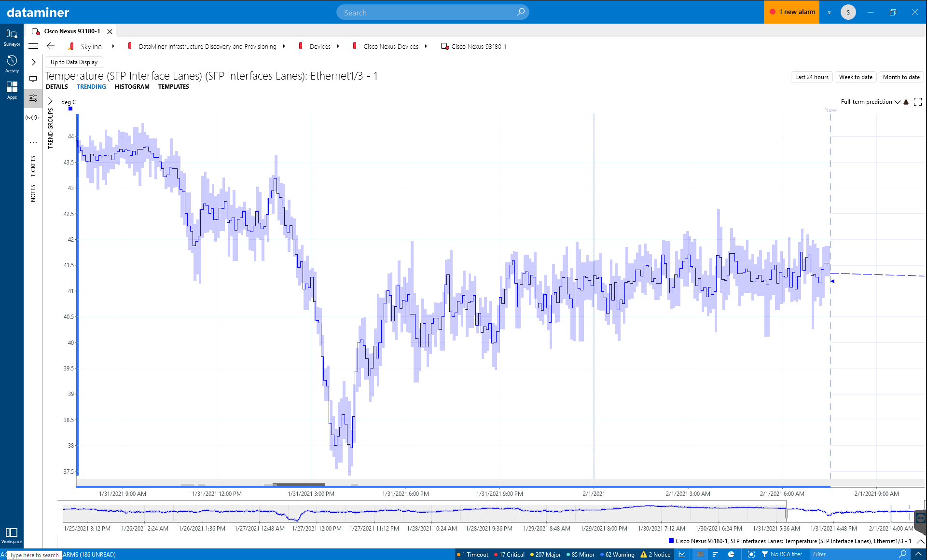This screenshot has width=927, height=560.
Task: Toggle the 85 Minor alarm filter
Action: pyautogui.click(x=581, y=555)
